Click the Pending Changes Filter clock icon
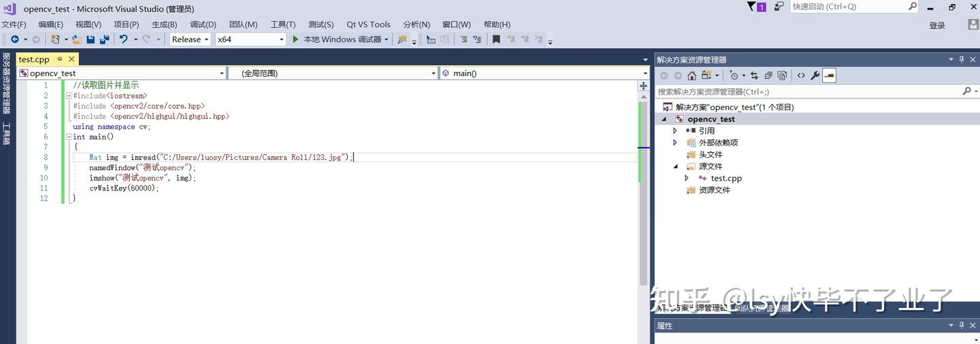Viewport: 980px width, 344px height. (733, 75)
